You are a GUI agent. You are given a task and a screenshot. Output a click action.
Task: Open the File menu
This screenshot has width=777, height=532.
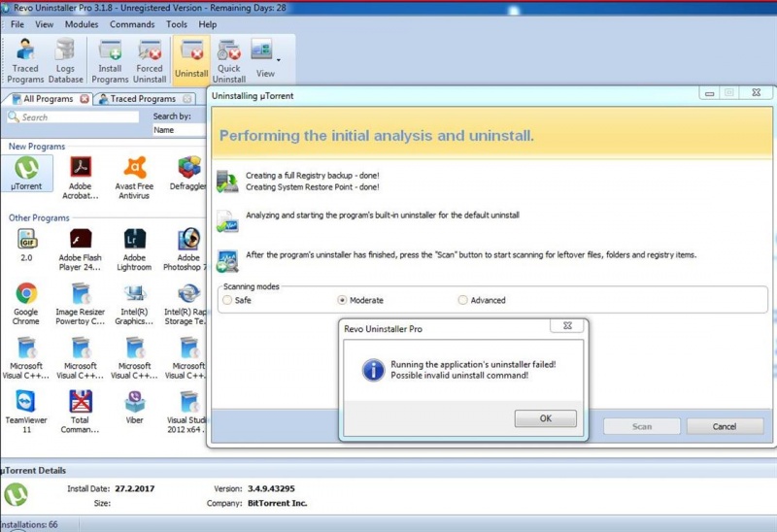pyautogui.click(x=17, y=24)
